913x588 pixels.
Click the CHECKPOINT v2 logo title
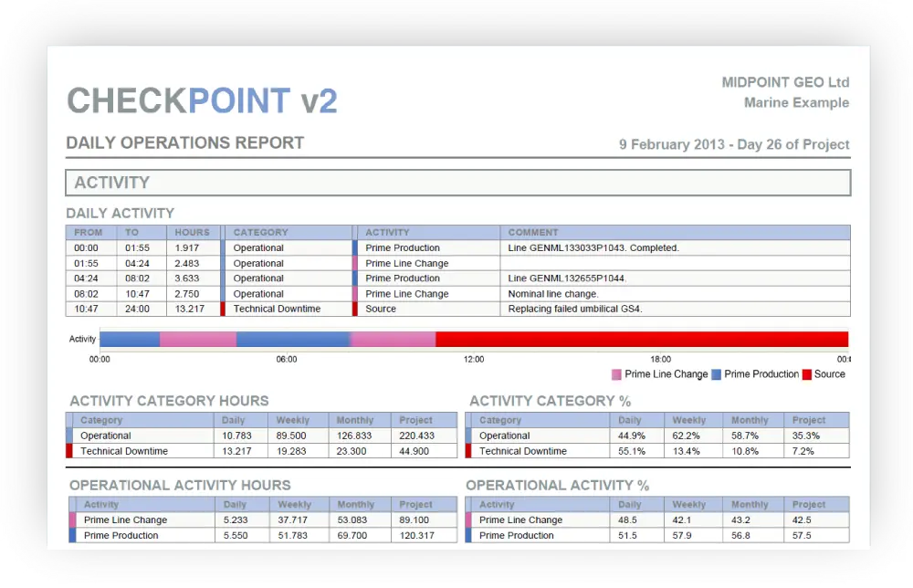pyautogui.click(x=202, y=100)
